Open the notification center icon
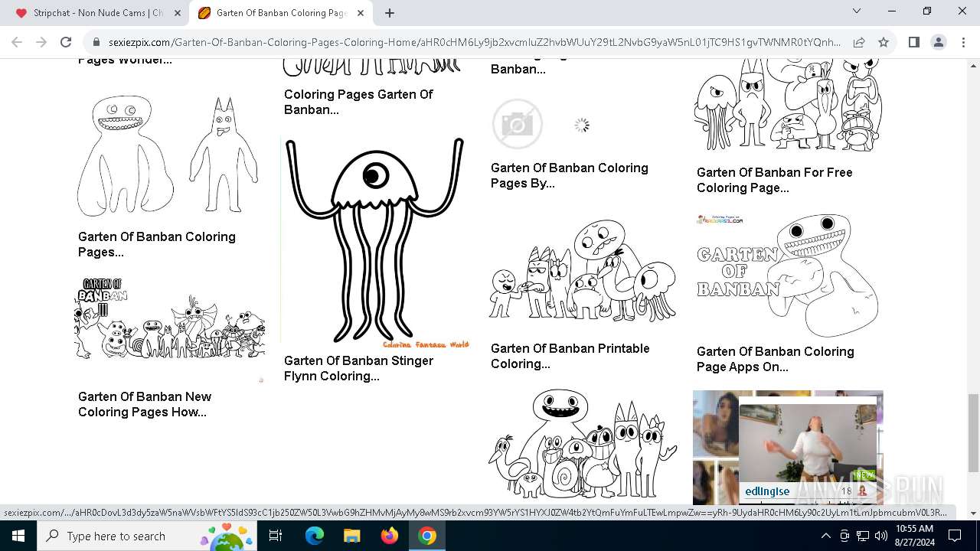 tap(955, 536)
